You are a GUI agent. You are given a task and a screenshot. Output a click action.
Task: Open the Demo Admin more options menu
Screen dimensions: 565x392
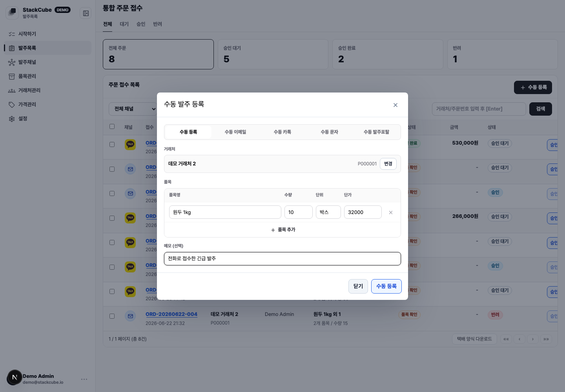84,379
